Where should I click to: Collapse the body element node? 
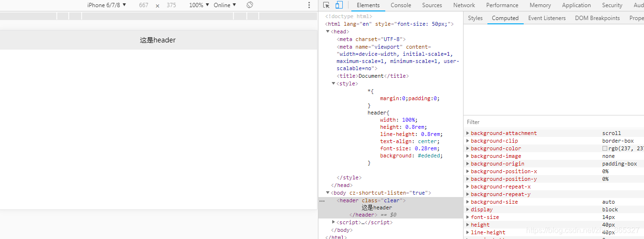point(328,193)
